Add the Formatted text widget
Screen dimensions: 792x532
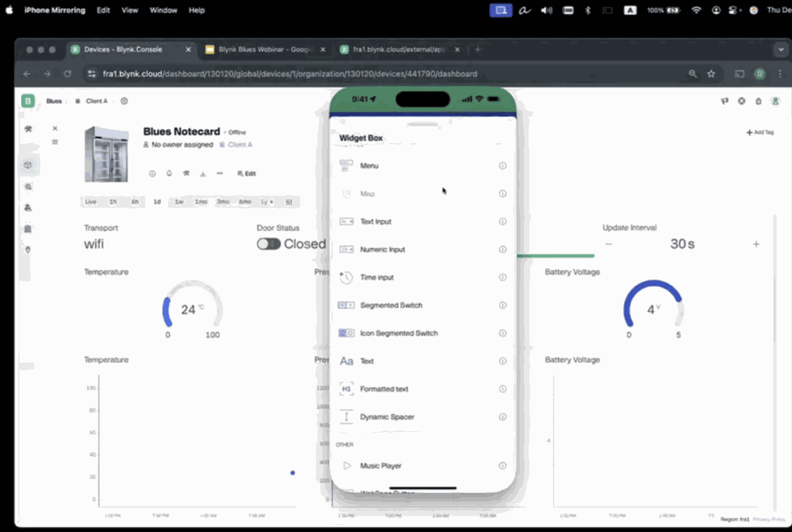(x=422, y=389)
